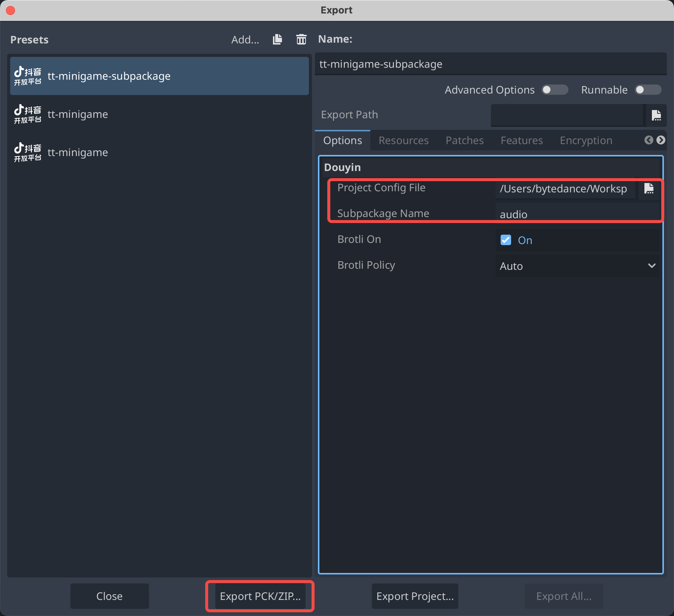Browse for Project Config File icon
The image size is (674, 616).
point(649,188)
